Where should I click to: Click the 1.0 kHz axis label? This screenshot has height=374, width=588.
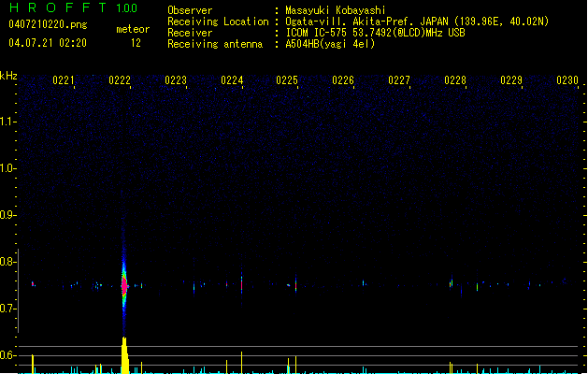(7, 168)
